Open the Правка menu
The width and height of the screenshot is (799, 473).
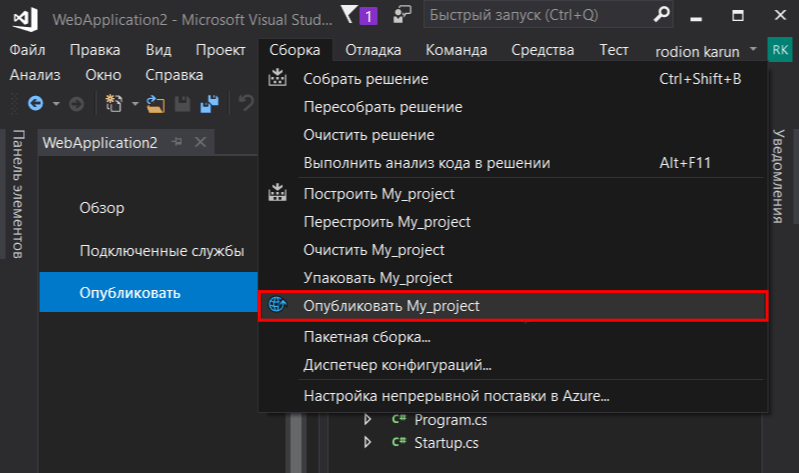pyautogui.click(x=95, y=50)
